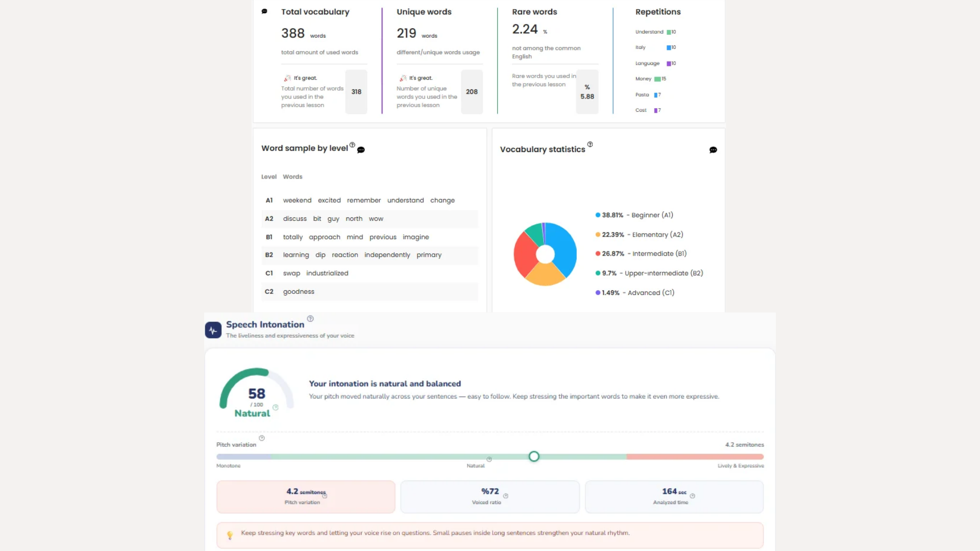Image resolution: width=980 pixels, height=551 pixels.
Task: Click the red Intermediate (B1) legend dot
Action: pyautogui.click(x=598, y=254)
